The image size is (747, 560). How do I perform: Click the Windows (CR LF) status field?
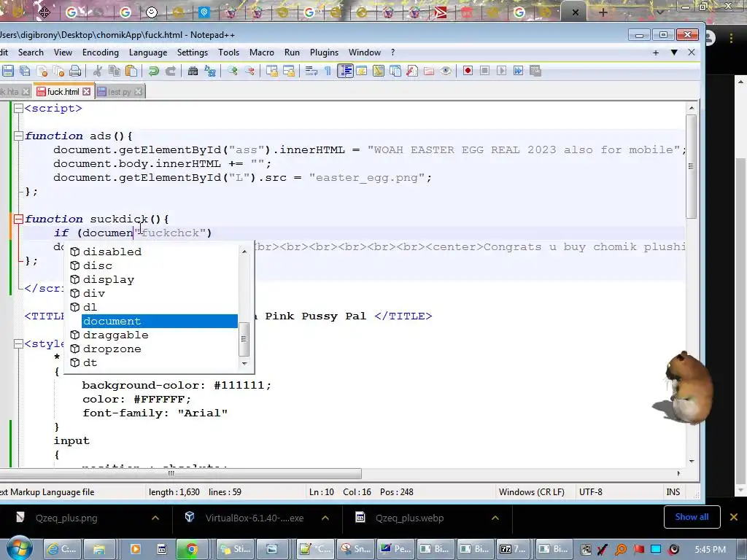point(532,492)
